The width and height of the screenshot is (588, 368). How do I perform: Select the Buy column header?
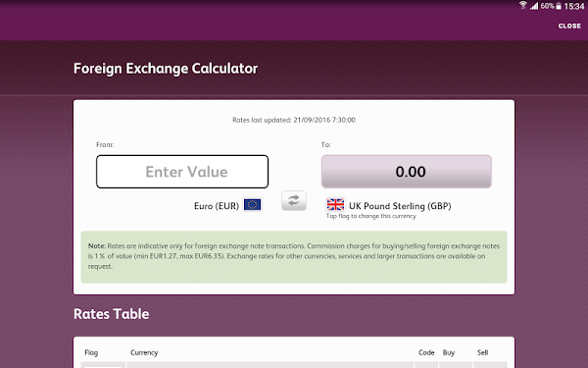point(449,352)
